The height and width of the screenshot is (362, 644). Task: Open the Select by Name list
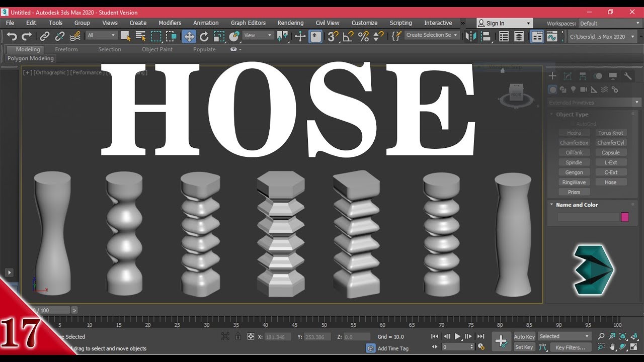pyautogui.click(x=141, y=36)
